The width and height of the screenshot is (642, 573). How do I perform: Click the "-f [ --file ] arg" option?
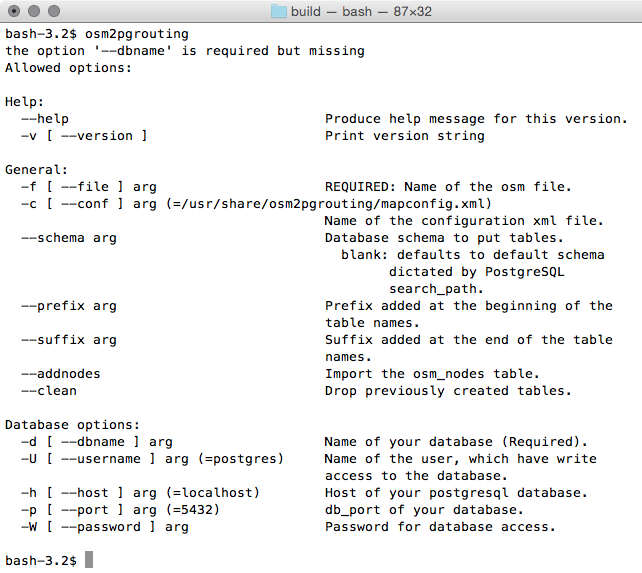tap(89, 186)
